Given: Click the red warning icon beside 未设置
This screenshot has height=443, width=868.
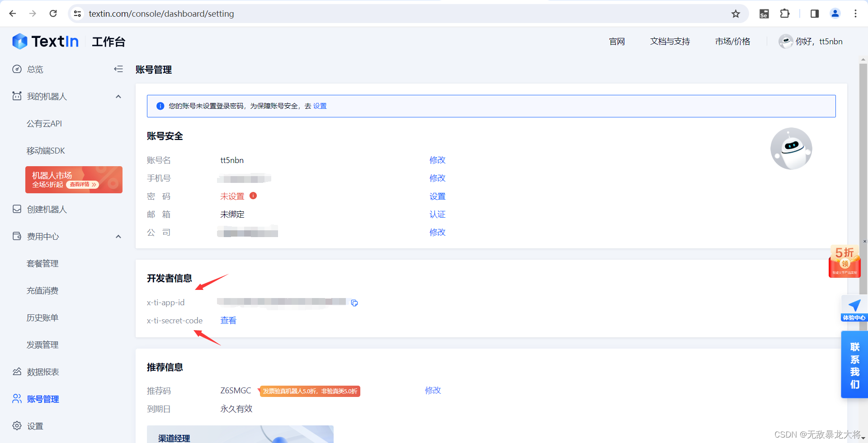Looking at the screenshot, I should (x=253, y=196).
